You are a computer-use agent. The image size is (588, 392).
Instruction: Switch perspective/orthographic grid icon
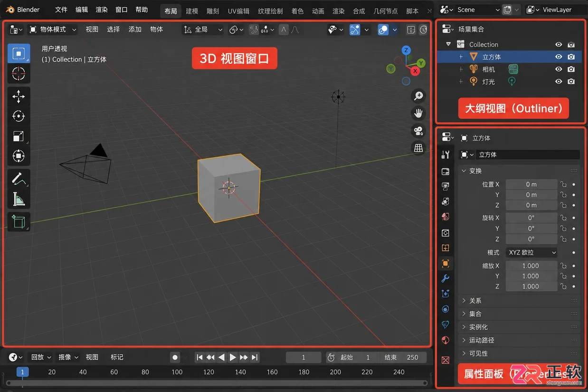[x=418, y=148]
